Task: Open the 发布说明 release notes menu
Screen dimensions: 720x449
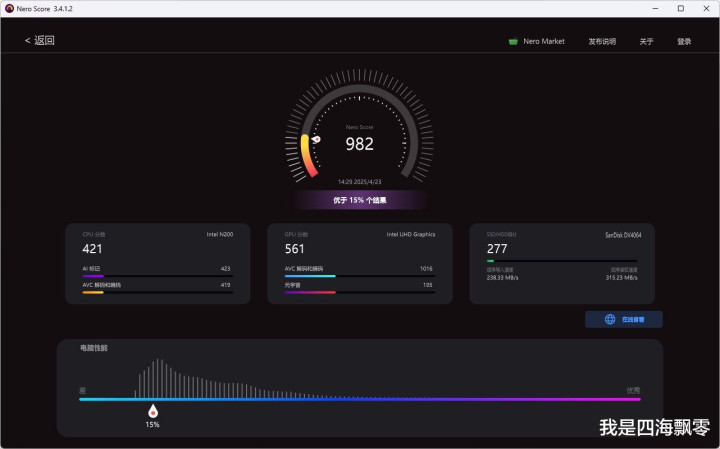Action: (x=602, y=41)
